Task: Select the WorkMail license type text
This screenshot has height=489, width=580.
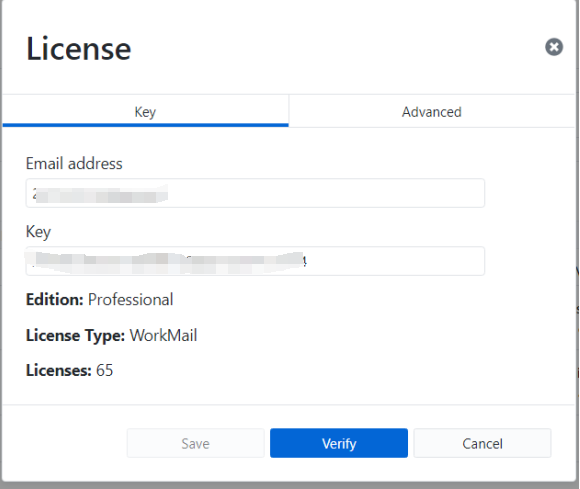Action: [163, 335]
